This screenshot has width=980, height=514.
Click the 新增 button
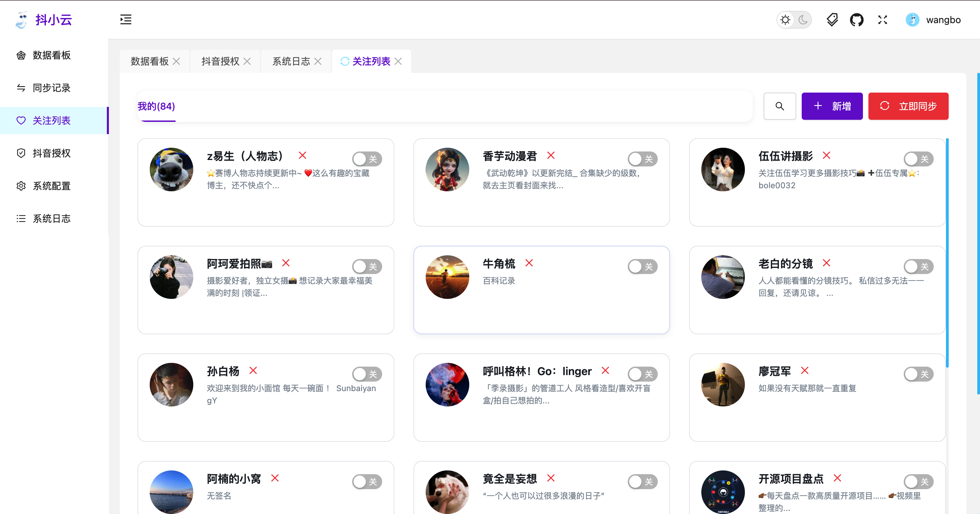[832, 106]
